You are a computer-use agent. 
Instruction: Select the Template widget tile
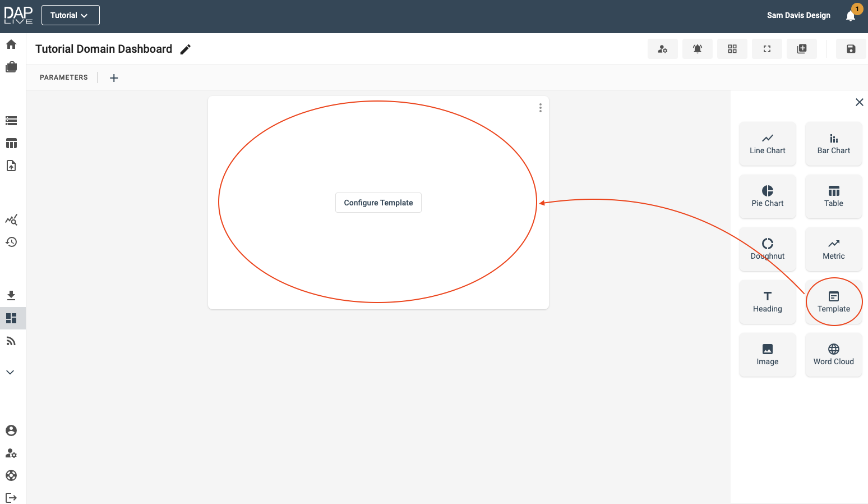click(833, 302)
